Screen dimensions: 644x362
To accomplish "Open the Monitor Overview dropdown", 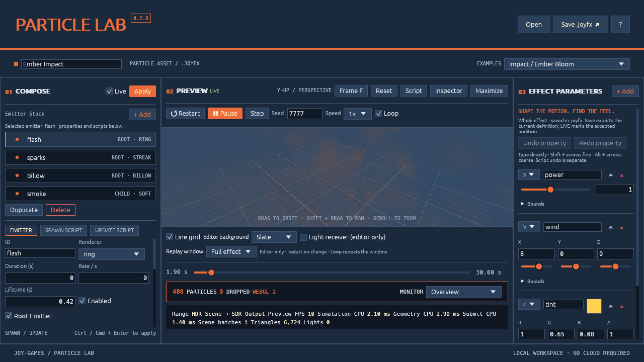I will (464, 292).
